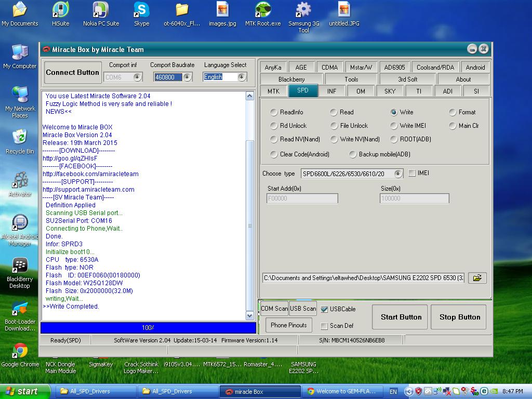Open the Comport Baudrate 460800 dropdown
This screenshot has height=399, width=532.
tap(187, 77)
